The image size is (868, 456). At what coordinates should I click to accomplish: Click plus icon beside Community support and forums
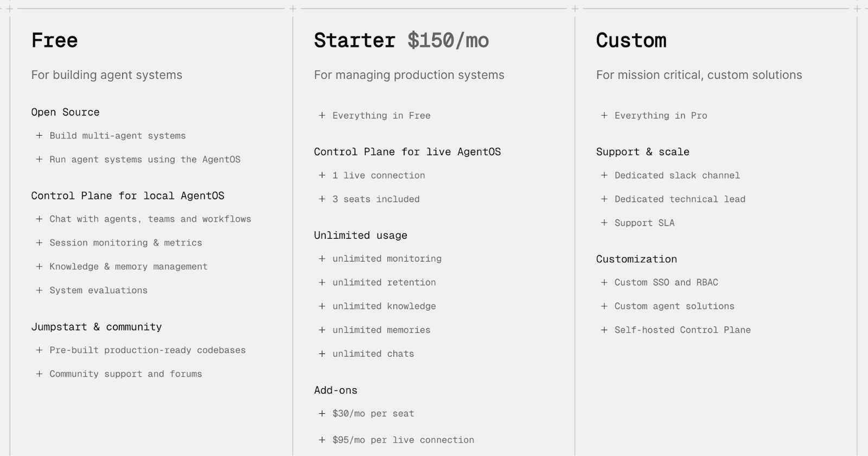coord(39,374)
